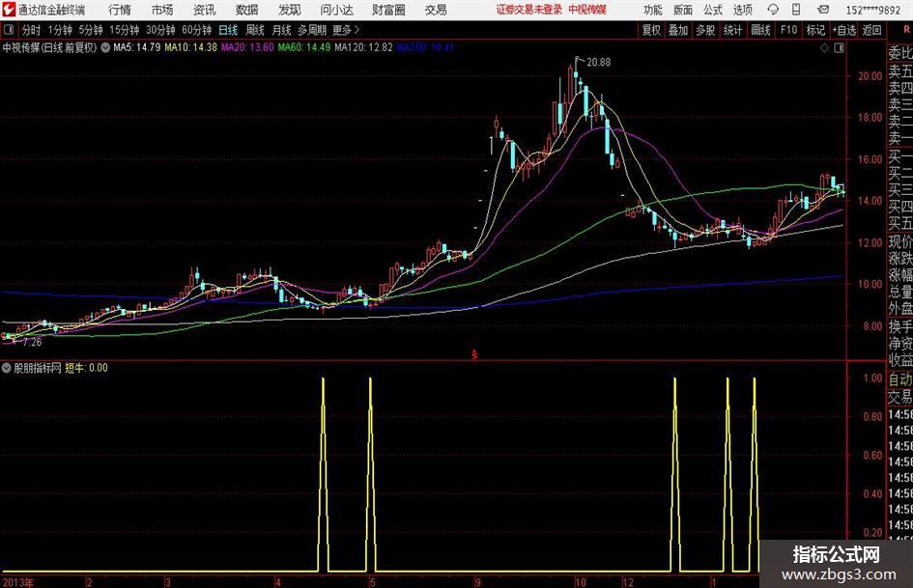Click the 复权 button
This screenshot has height=588, width=913.
(x=651, y=30)
